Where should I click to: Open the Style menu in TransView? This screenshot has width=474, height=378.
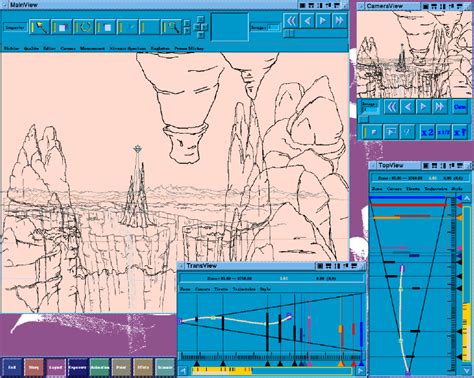265,289
